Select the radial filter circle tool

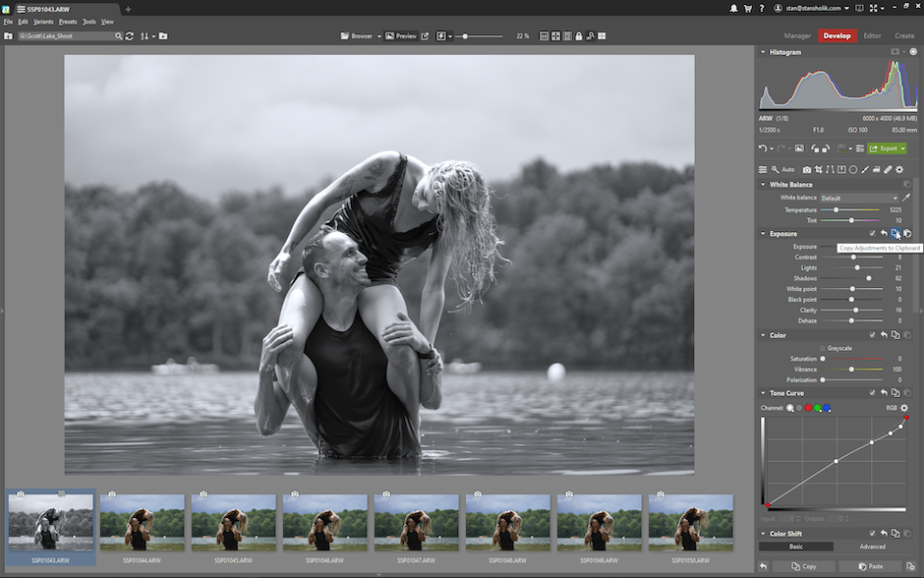(x=852, y=170)
